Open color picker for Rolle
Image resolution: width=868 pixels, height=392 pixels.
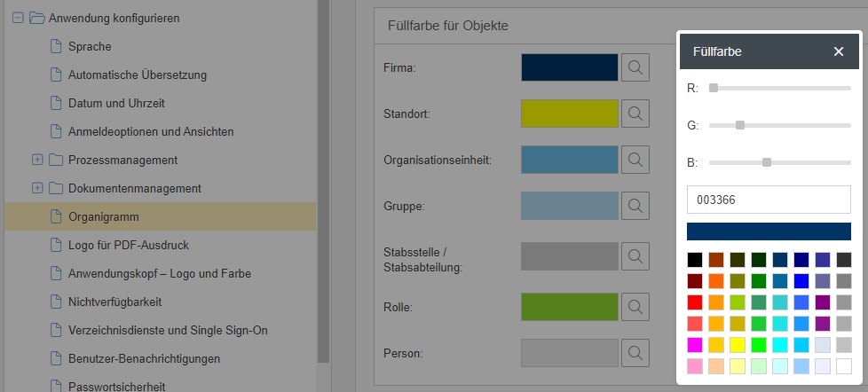[x=635, y=307]
